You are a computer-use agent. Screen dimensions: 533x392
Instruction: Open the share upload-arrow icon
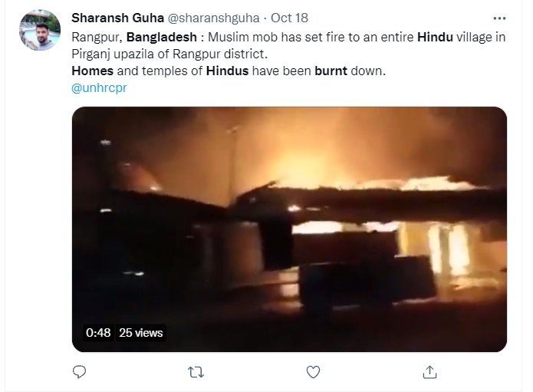click(429, 372)
